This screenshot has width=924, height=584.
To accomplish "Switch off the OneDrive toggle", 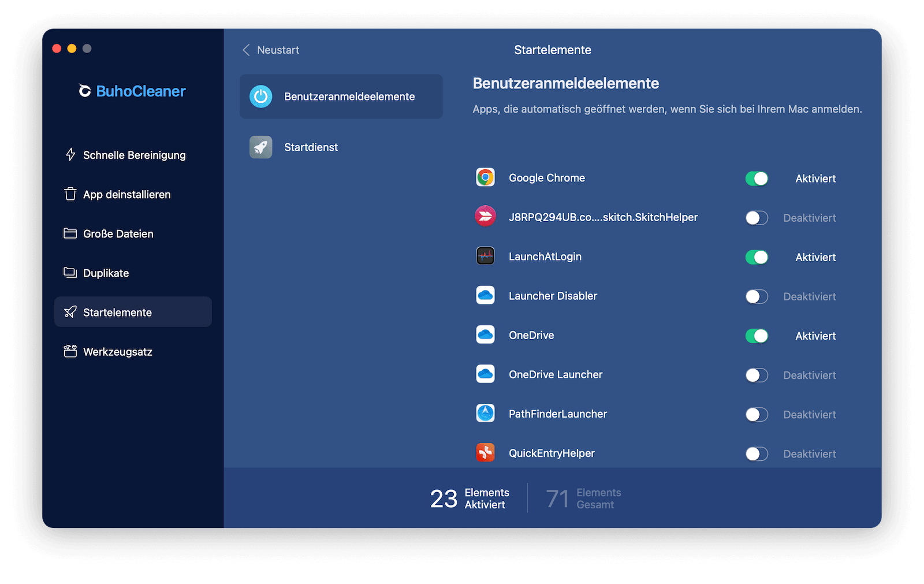I will point(757,336).
